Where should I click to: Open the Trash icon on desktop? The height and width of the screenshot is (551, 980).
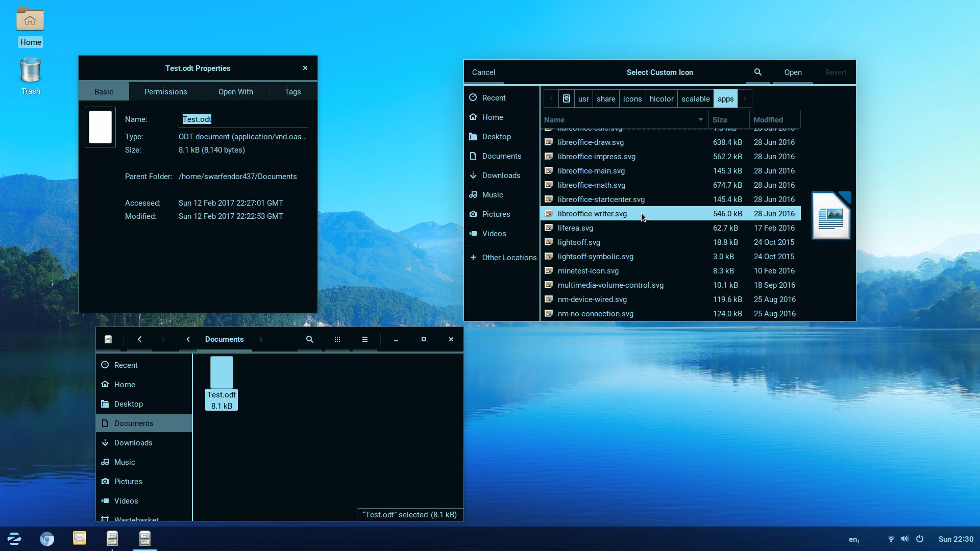click(x=30, y=71)
